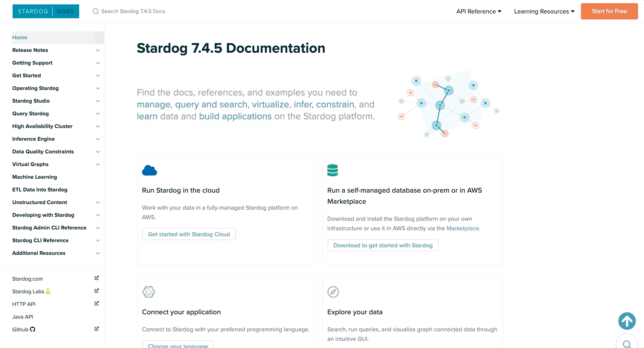Expand Unstructured Content chevron
The height and width of the screenshot is (348, 644).
[98, 203]
